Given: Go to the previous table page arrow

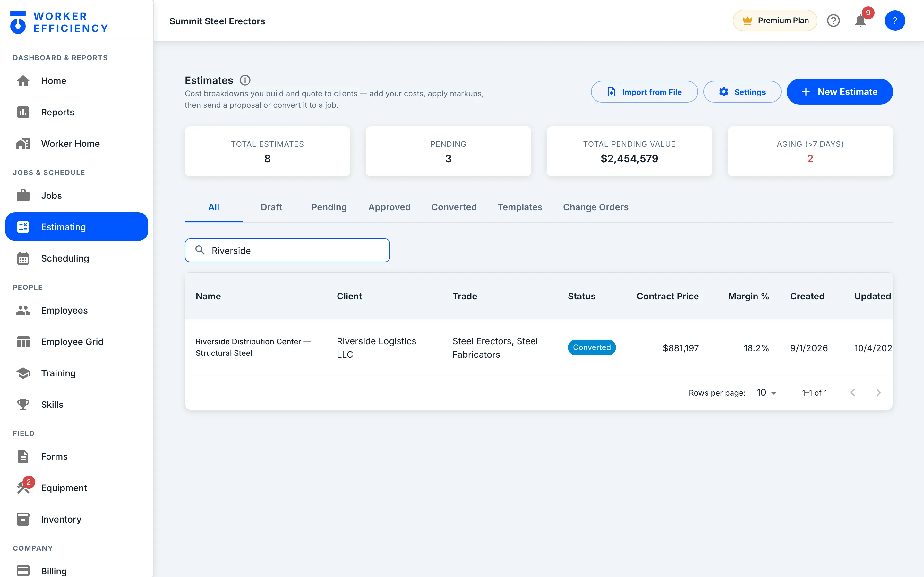Looking at the screenshot, I should pyautogui.click(x=852, y=393).
